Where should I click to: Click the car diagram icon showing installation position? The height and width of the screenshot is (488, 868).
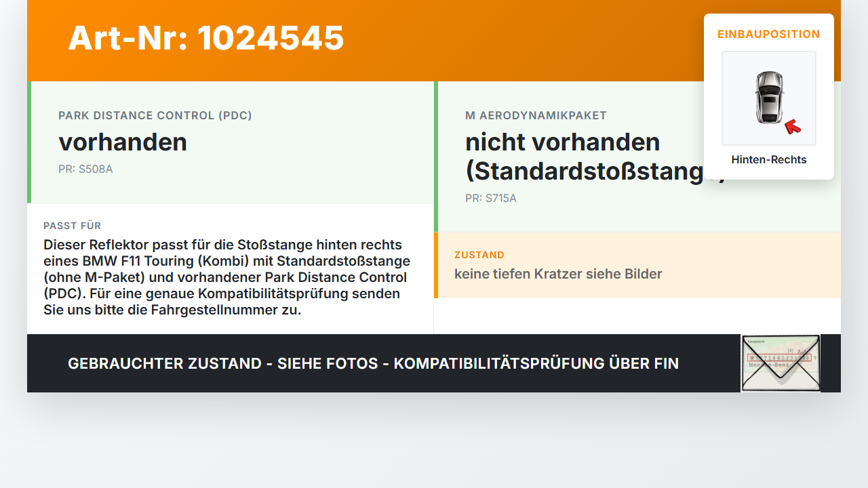point(768,98)
